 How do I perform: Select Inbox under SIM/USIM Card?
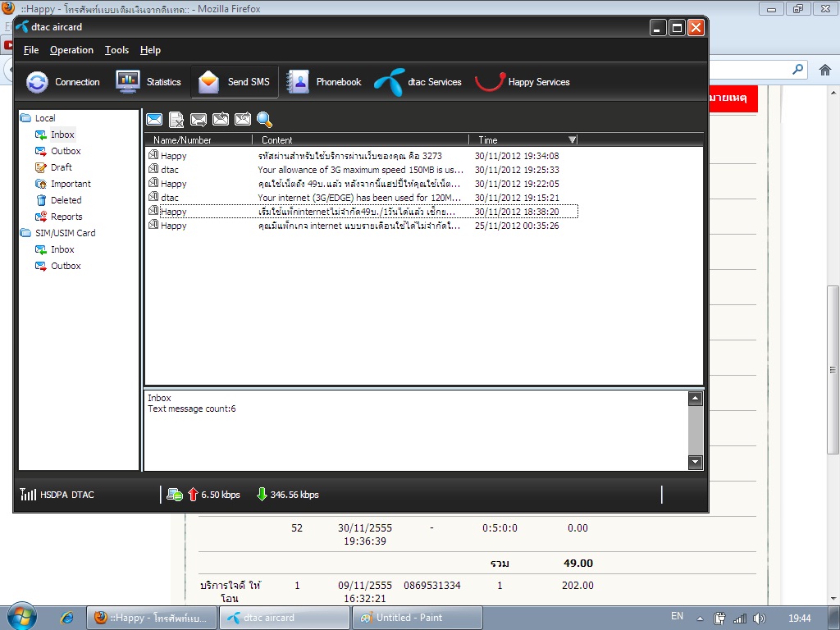(55, 249)
